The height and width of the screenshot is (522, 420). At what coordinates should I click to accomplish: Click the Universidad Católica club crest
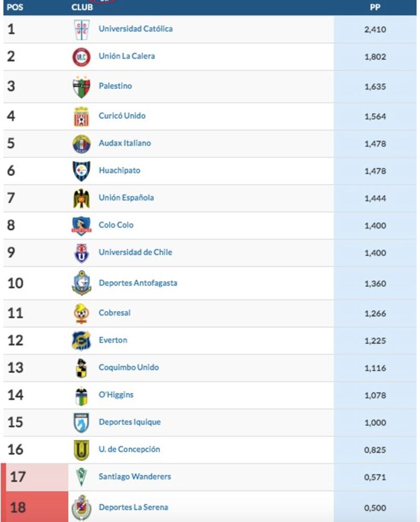[x=81, y=29]
